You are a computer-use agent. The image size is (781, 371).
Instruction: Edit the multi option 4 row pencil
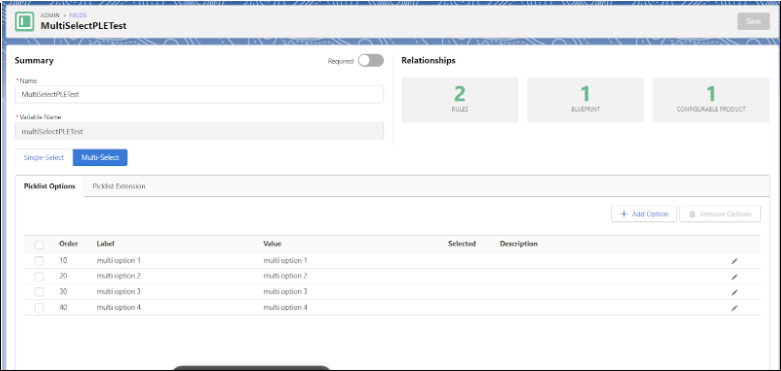coord(734,308)
